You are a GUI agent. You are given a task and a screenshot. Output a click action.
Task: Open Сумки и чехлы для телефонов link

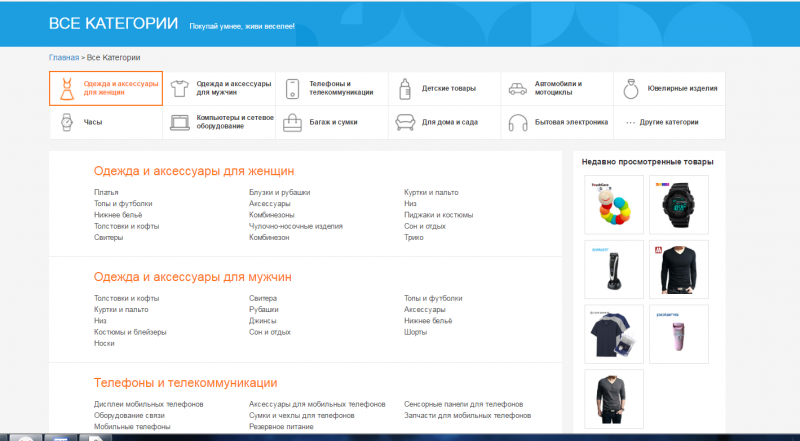click(x=302, y=415)
